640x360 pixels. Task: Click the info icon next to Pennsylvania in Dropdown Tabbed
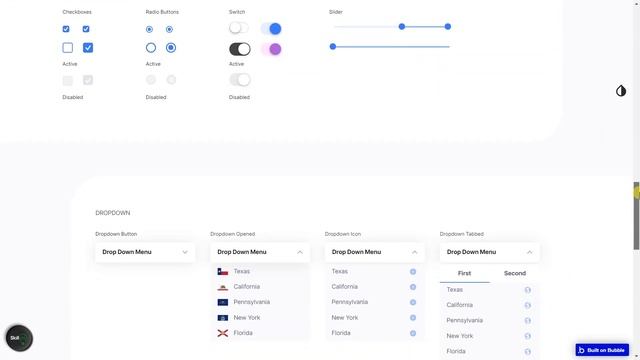click(x=527, y=321)
